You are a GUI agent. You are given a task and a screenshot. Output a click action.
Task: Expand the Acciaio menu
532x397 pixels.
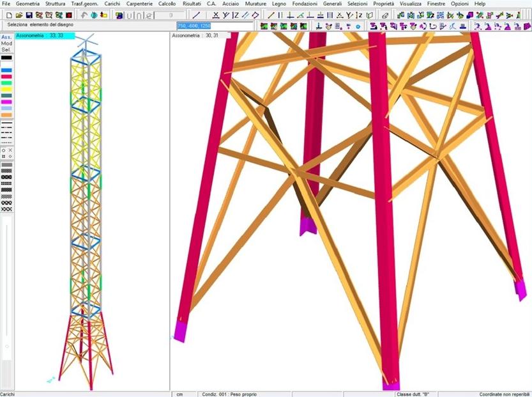231,4
